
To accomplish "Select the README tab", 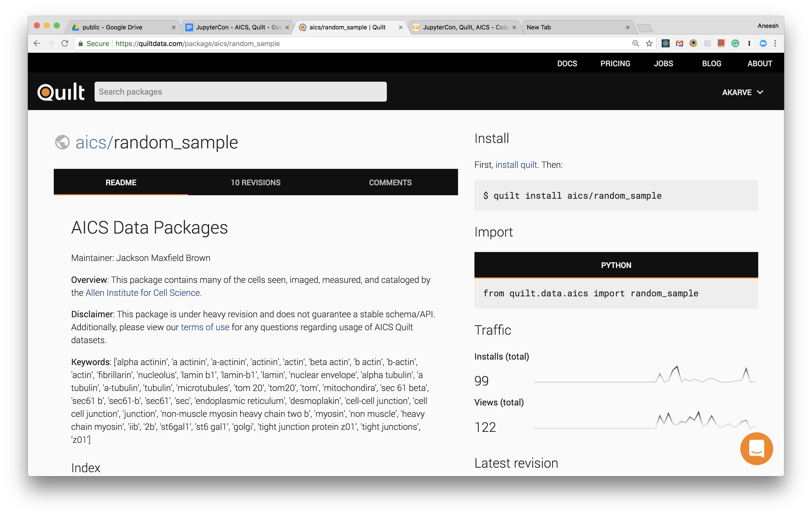I will click(x=121, y=182).
